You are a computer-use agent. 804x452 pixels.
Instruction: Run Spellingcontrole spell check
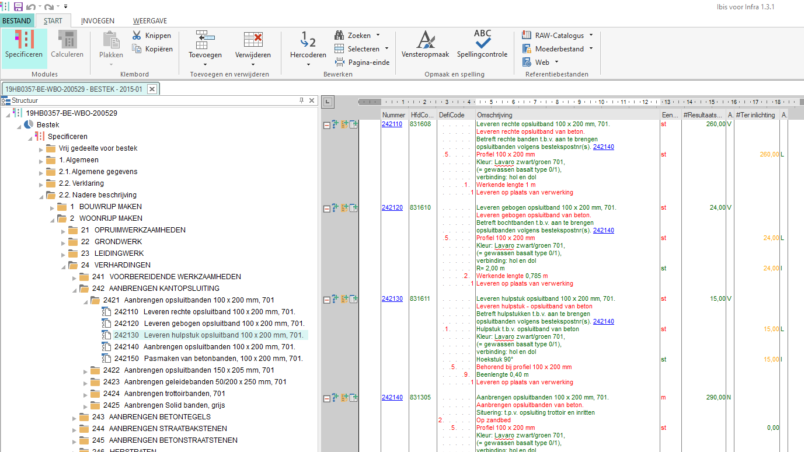click(482, 44)
